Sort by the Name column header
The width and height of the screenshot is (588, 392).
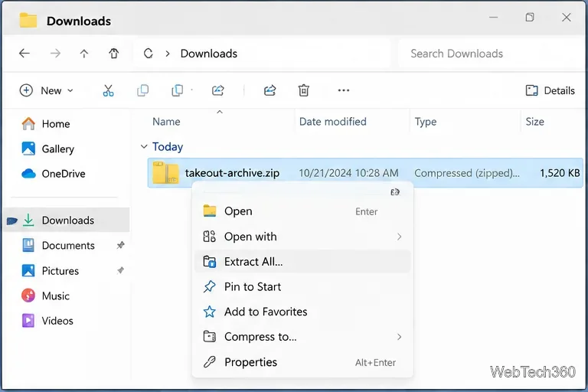click(x=166, y=122)
